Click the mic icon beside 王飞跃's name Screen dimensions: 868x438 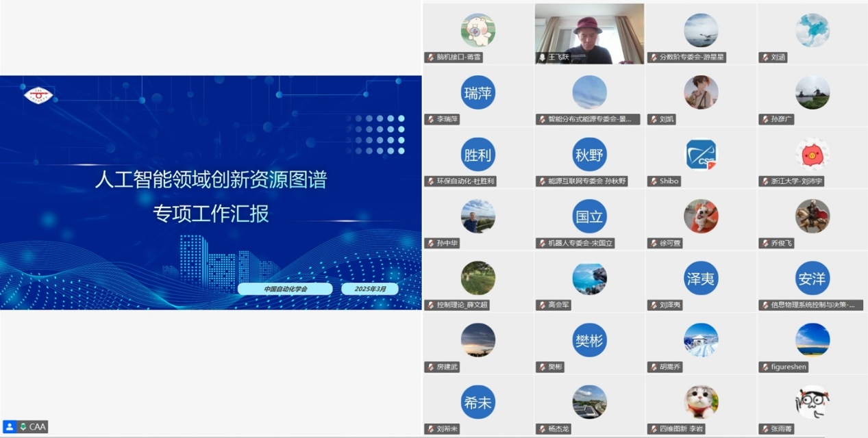click(542, 57)
